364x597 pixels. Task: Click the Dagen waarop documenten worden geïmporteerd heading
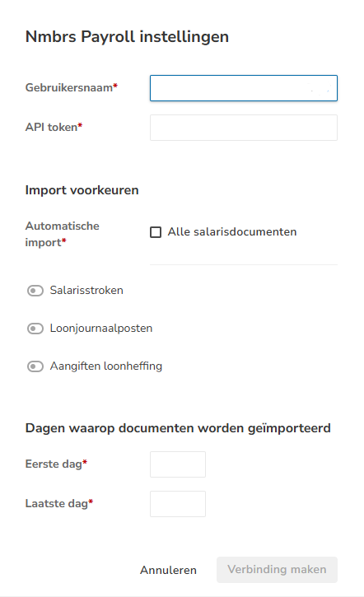point(178,428)
